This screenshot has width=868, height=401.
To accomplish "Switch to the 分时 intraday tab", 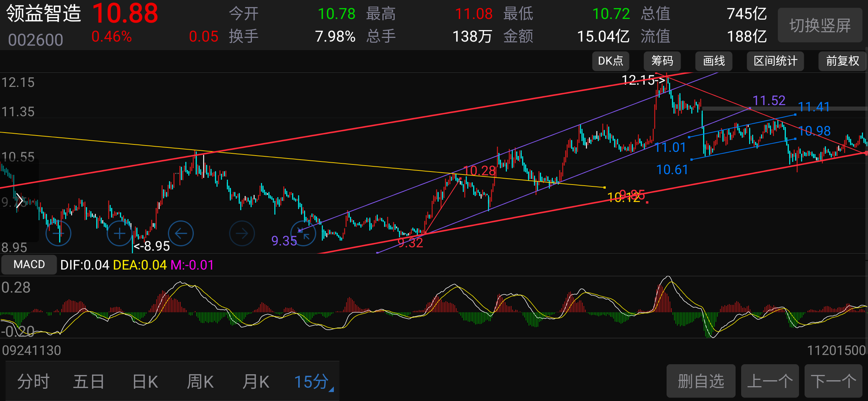I will tap(33, 381).
